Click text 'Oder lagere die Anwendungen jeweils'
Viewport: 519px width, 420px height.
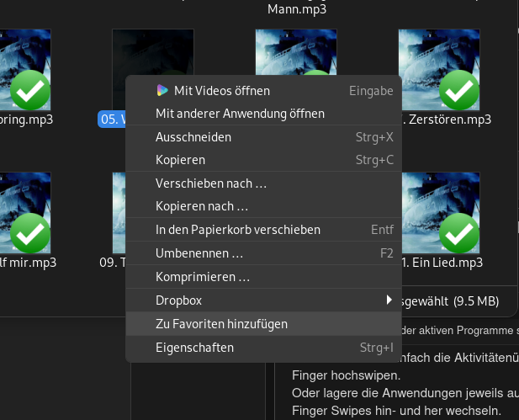(400, 393)
